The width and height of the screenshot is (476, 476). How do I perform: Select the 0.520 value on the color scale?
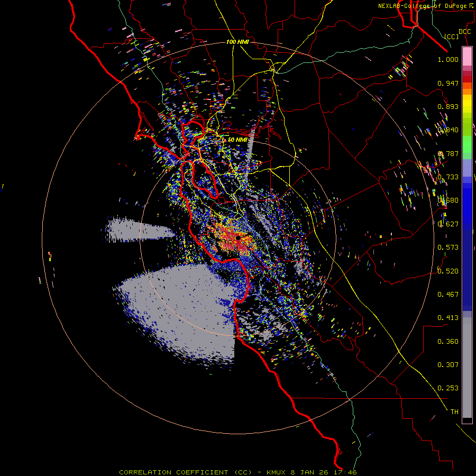pyautogui.click(x=448, y=271)
